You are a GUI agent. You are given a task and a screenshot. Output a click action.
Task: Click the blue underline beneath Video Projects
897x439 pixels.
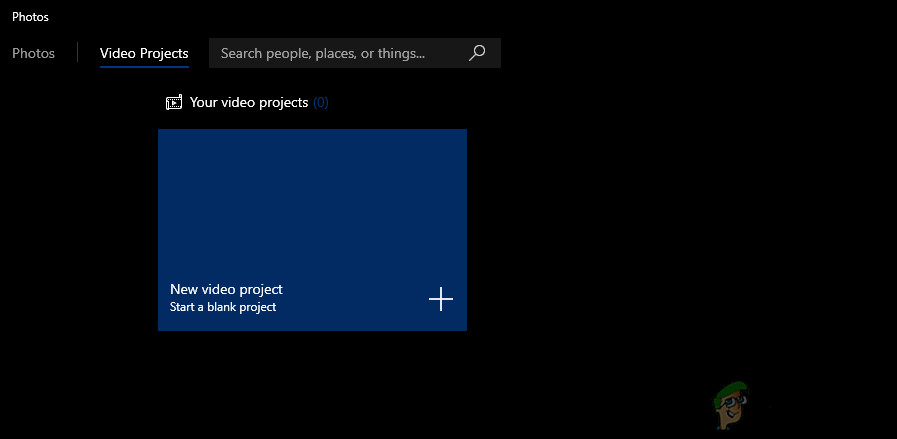coord(144,68)
